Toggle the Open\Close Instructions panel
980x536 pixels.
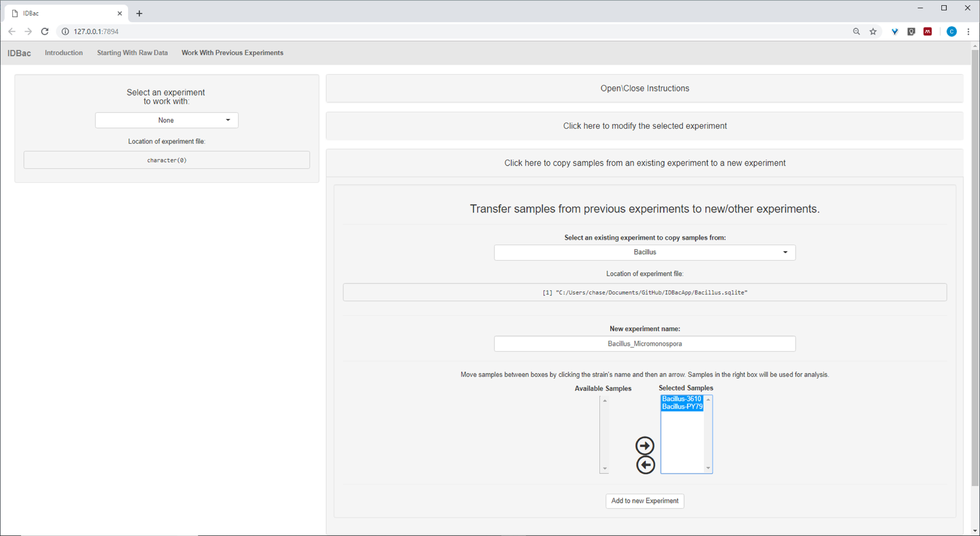point(644,88)
